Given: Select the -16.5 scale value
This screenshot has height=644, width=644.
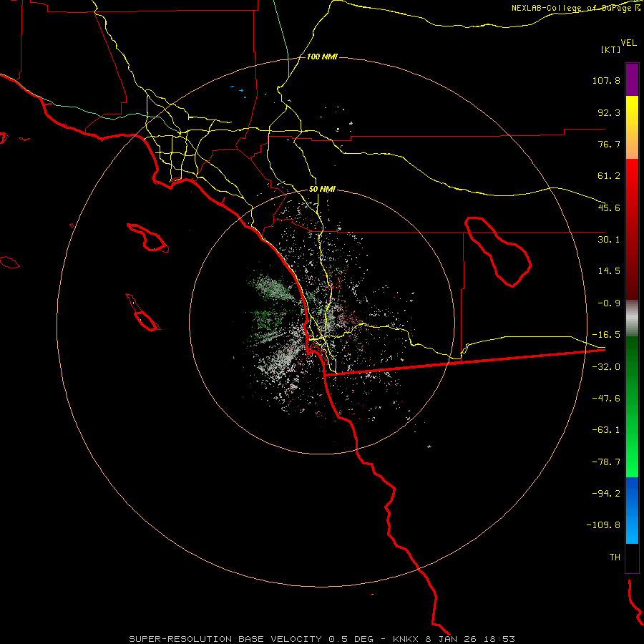Looking at the screenshot, I should [x=606, y=335].
